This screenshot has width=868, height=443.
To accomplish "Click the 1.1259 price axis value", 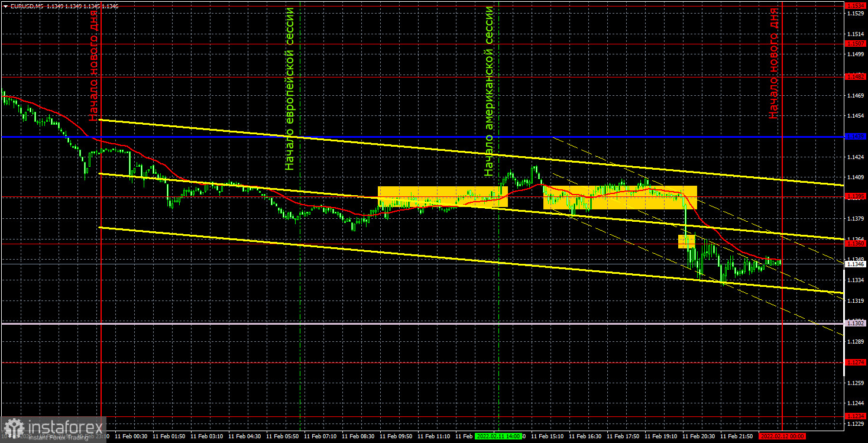I will (856, 383).
